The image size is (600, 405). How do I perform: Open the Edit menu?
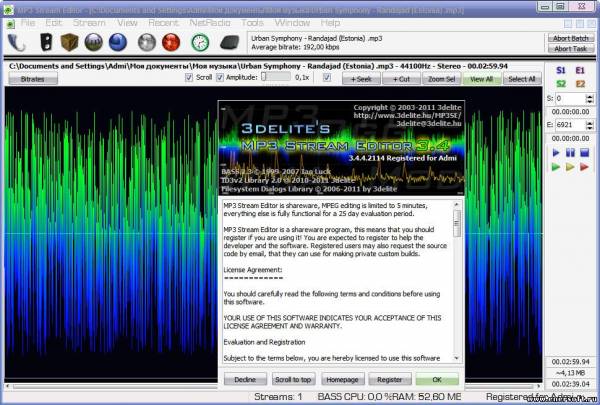tap(54, 23)
